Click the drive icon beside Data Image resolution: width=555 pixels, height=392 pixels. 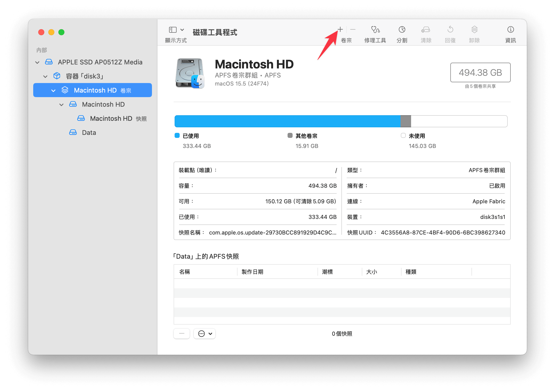[x=73, y=132]
